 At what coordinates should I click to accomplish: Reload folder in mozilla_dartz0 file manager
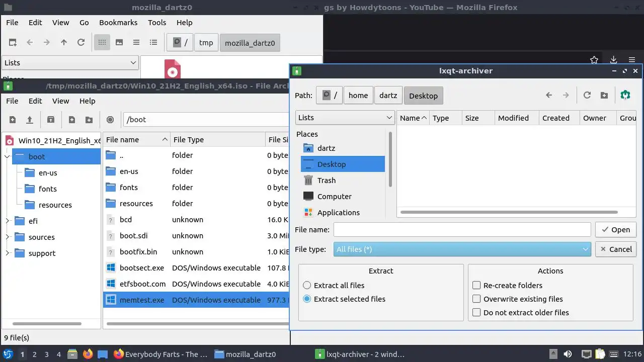click(81, 43)
